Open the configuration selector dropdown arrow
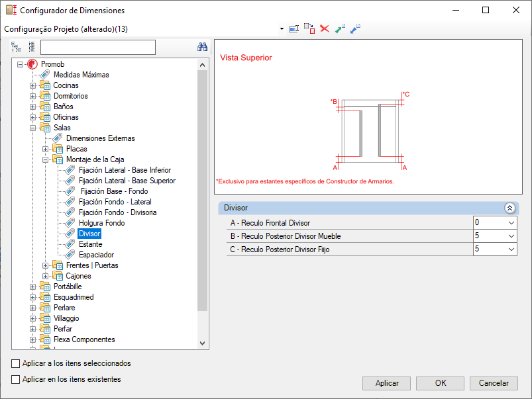 [x=282, y=29]
